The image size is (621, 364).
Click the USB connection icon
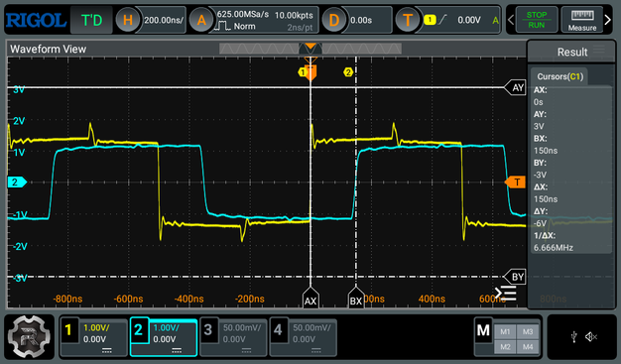point(573,336)
